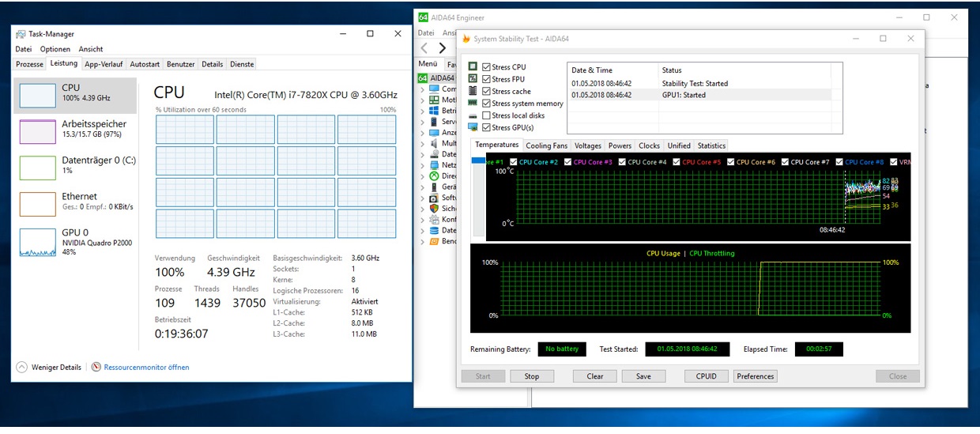
Task: Expand the first tree node under AIDA64
Action: pyautogui.click(x=422, y=89)
